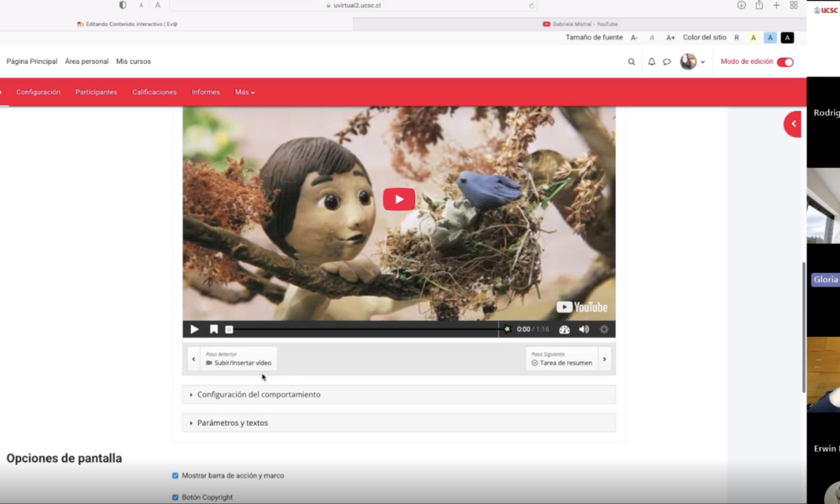Select the yellow site color swatch
This screenshot has width=840, height=504.
click(x=753, y=38)
